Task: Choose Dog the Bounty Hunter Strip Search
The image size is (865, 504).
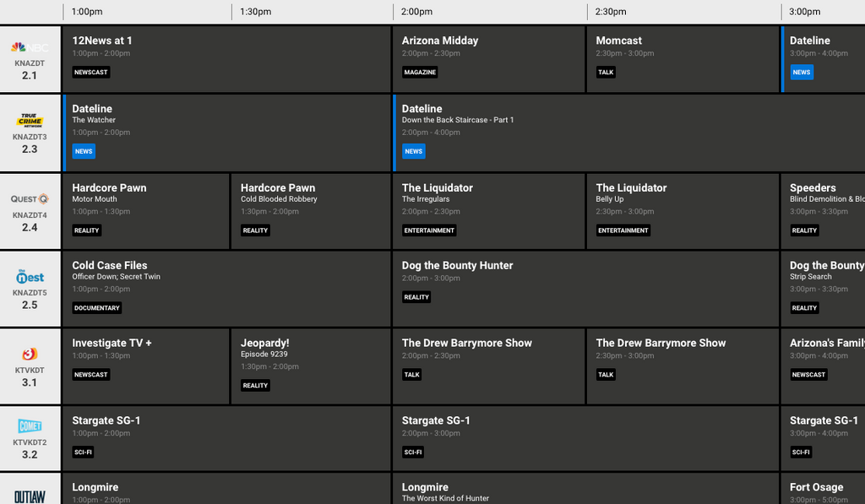Action: 823,289
